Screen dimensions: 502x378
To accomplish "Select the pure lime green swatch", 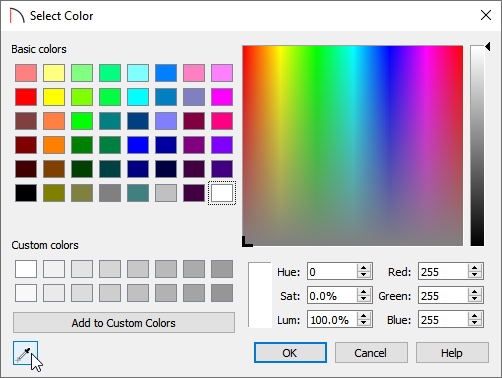I will coord(82,121).
